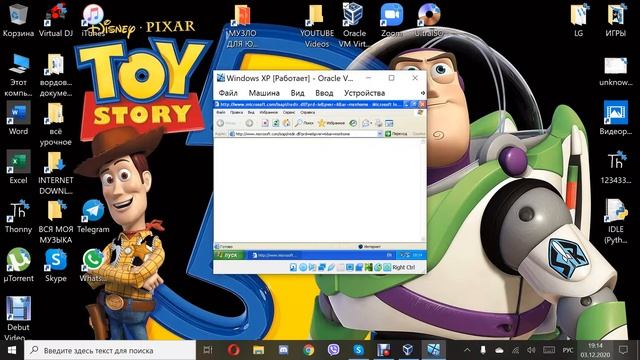
Task: Select the Microsoft page XP taskbar button
Action: [275, 255]
